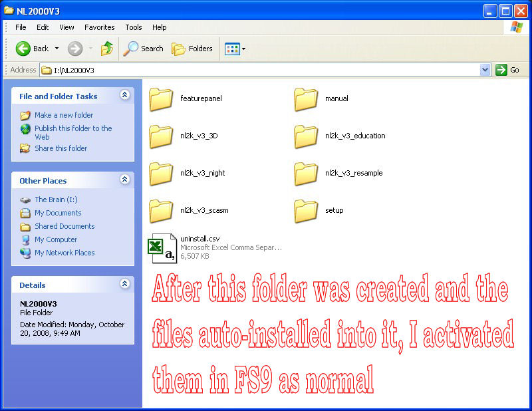Click the My Computer icon
This screenshot has width=532, height=411.
[x=25, y=240]
